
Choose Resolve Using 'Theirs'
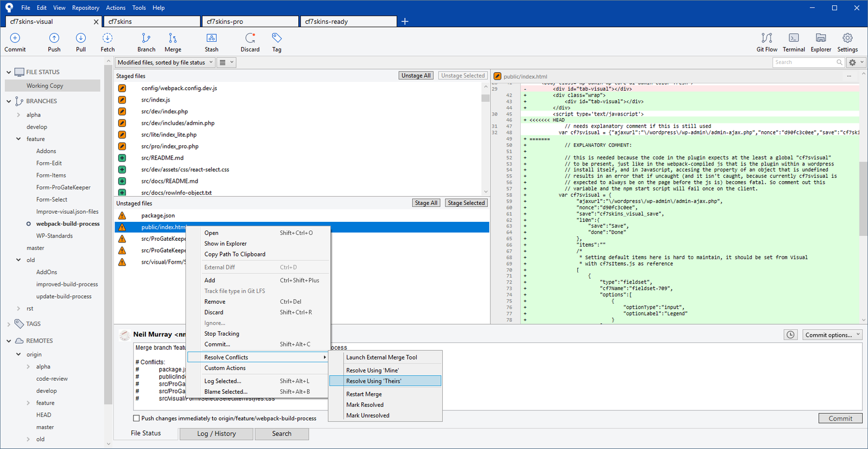pos(374,381)
